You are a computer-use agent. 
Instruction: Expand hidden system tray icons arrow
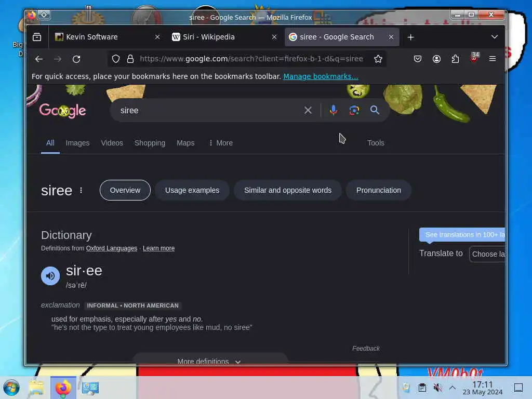point(453,388)
